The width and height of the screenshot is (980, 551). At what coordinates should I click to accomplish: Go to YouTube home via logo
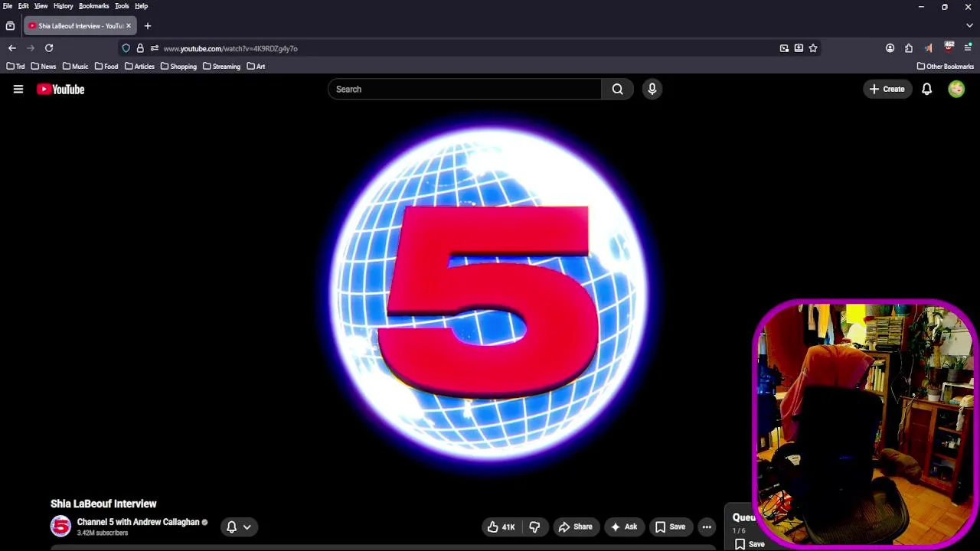[x=60, y=90]
